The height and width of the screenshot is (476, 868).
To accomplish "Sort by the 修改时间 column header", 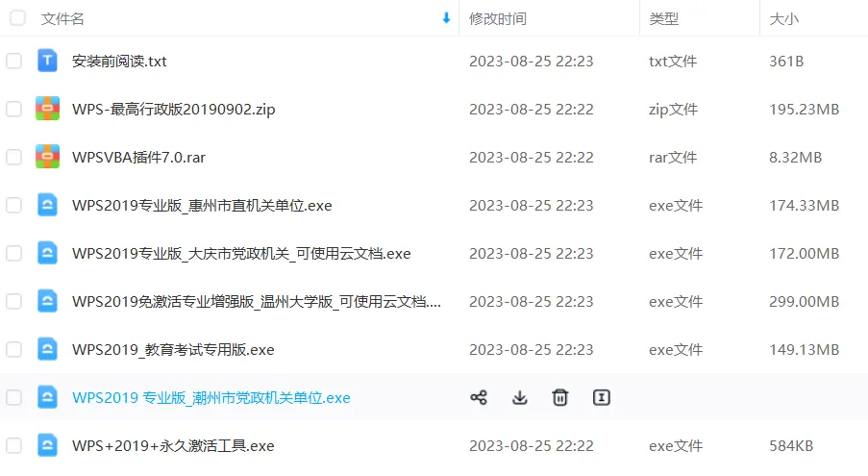I will pyautogui.click(x=498, y=19).
